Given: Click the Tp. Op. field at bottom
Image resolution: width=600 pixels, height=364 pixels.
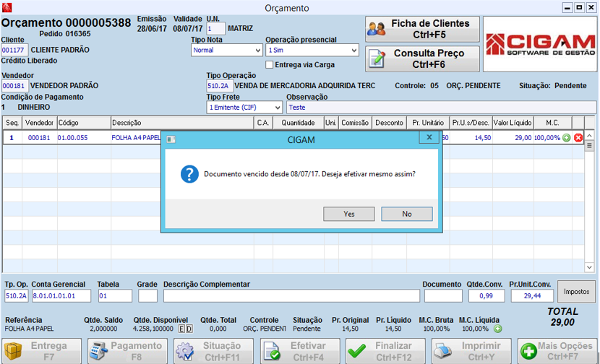Looking at the screenshot, I should [17, 296].
